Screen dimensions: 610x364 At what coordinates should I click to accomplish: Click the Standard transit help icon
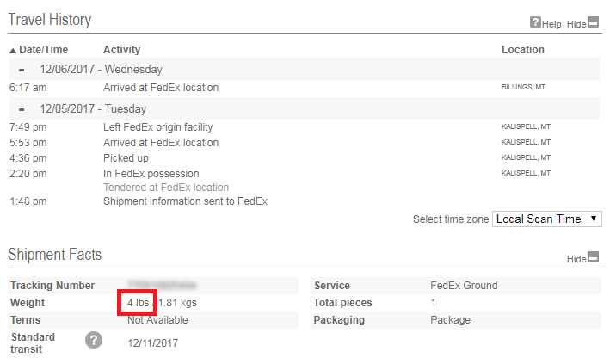(94, 340)
